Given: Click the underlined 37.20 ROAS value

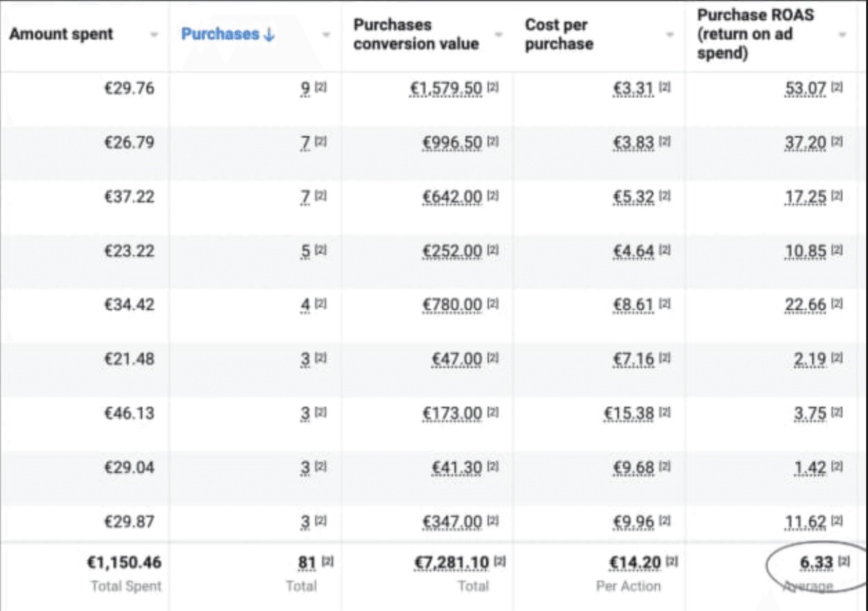Looking at the screenshot, I should pyautogui.click(x=805, y=143).
